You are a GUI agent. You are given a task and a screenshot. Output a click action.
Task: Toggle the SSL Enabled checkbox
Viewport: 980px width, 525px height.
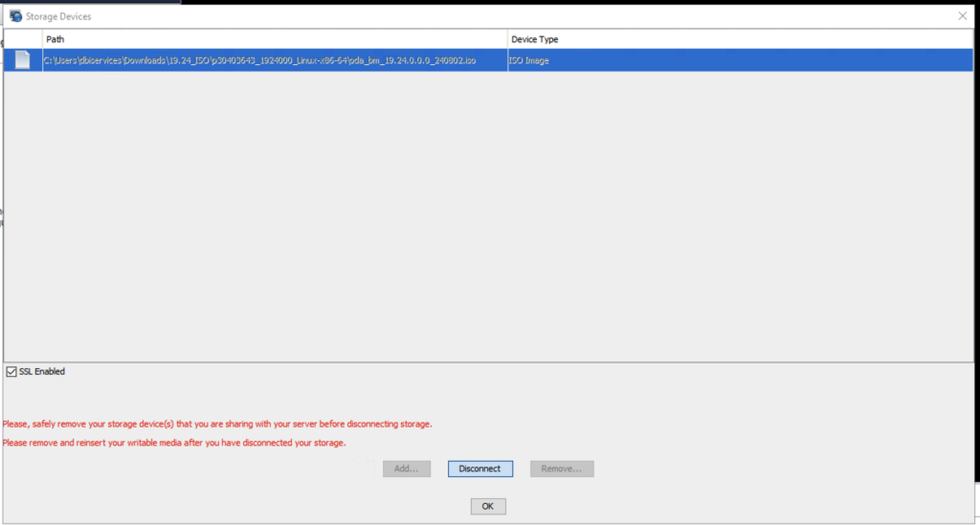[11, 371]
